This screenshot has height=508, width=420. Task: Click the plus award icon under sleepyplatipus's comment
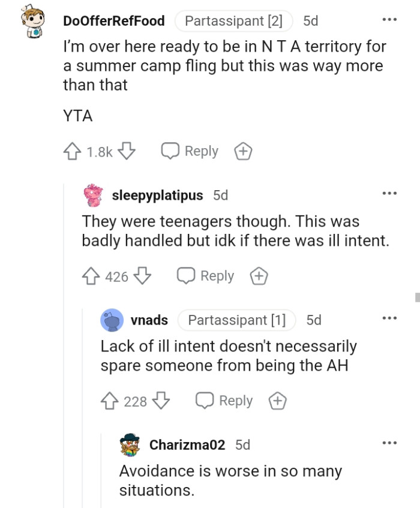click(259, 276)
